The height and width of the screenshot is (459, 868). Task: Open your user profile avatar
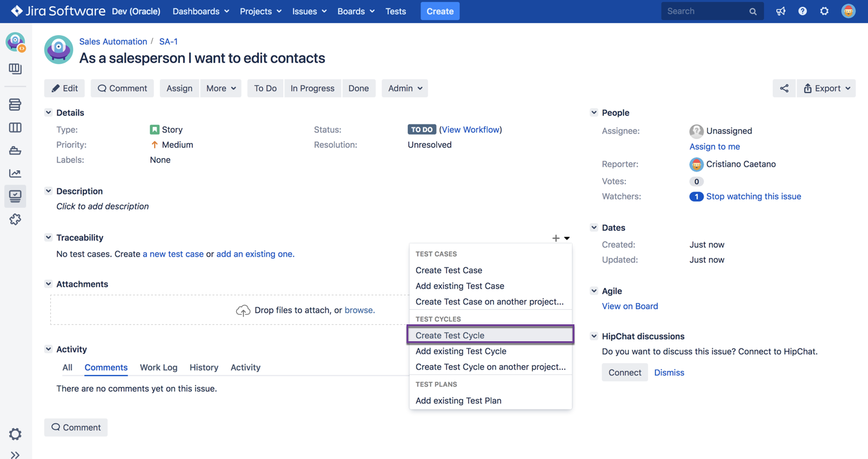coord(848,11)
